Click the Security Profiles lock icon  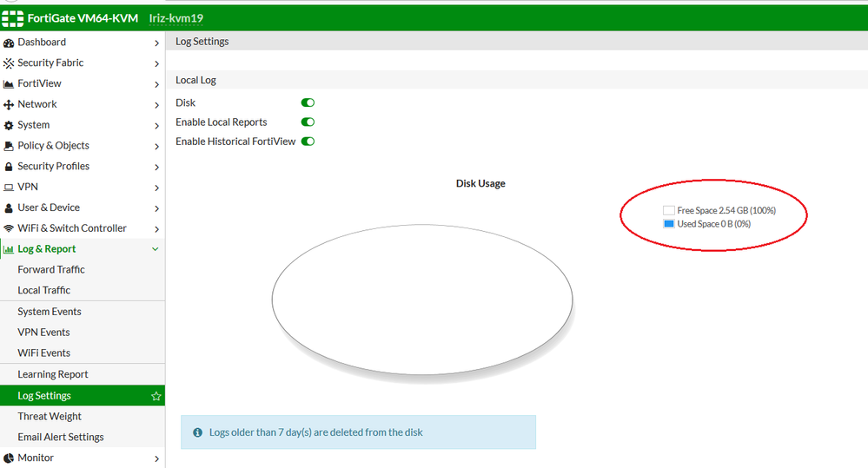(9, 167)
